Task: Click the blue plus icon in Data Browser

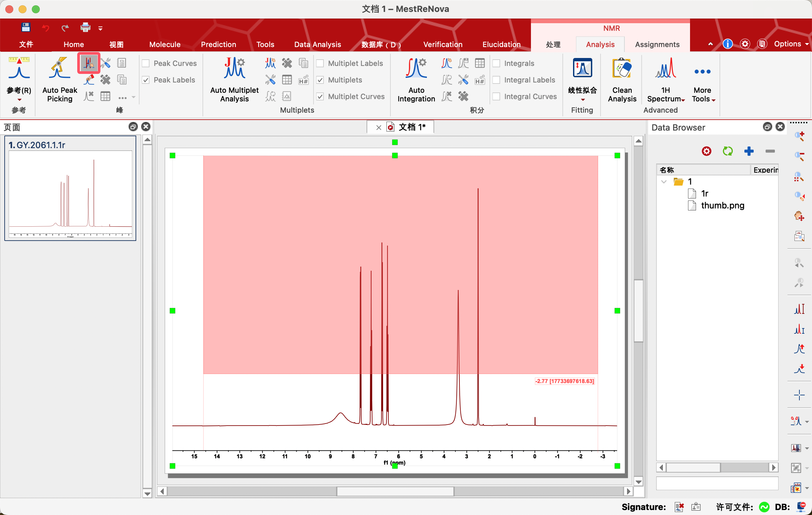Action: pos(749,151)
